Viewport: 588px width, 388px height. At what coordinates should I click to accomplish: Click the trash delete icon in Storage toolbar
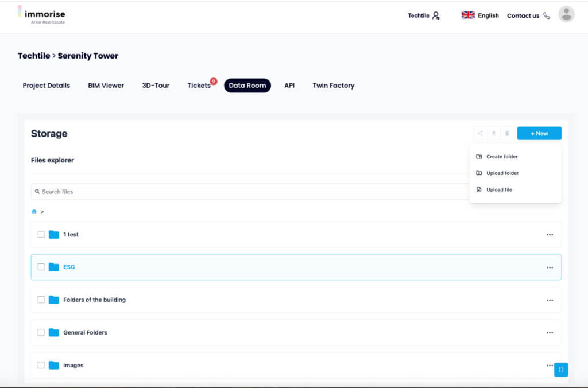point(507,134)
